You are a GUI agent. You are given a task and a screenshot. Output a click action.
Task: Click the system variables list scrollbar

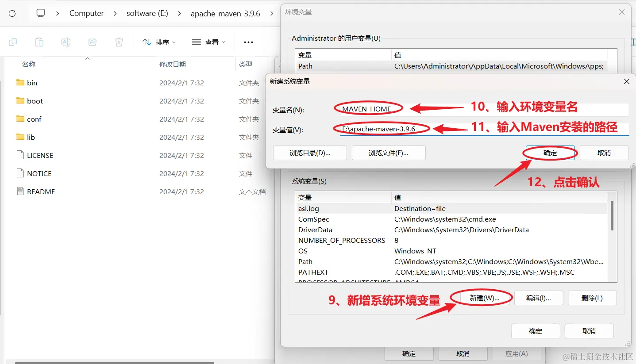(x=612, y=215)
